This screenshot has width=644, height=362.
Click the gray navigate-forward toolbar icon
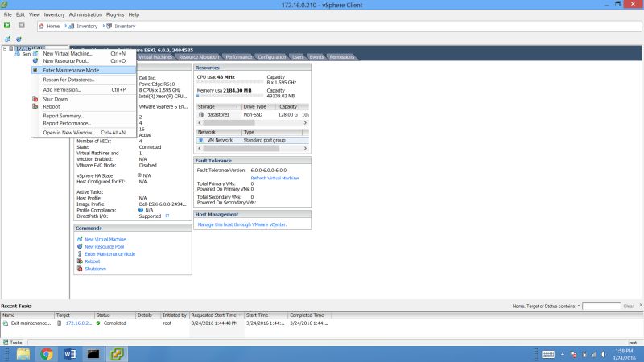point(22,26)
